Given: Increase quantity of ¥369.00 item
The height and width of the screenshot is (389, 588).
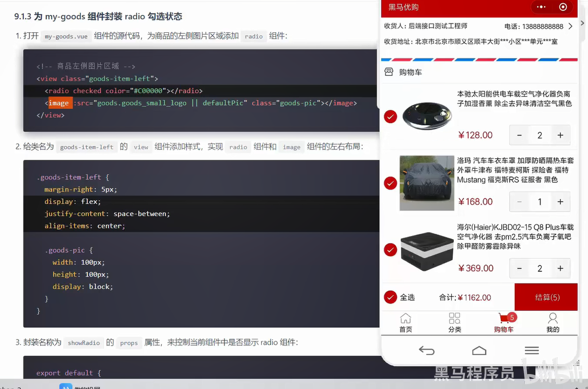Looking at the screenshot, I should point(560,268).
